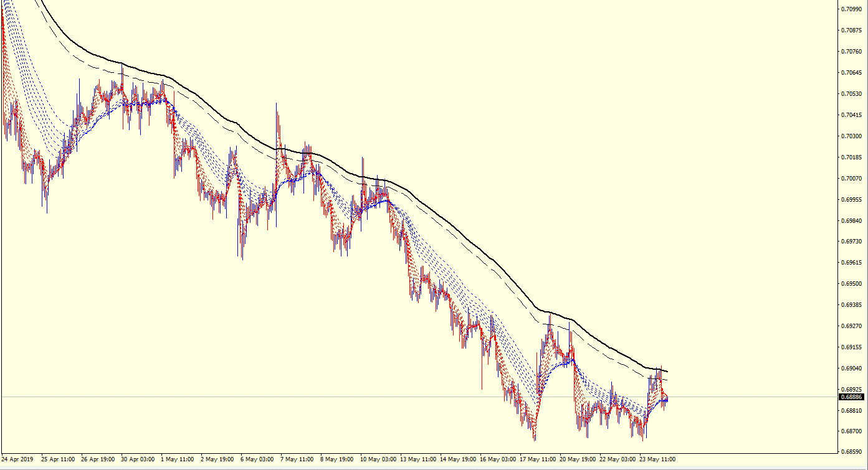
Task: Click the 0.69500 price axis label
Action: click(x=851, y=284)
